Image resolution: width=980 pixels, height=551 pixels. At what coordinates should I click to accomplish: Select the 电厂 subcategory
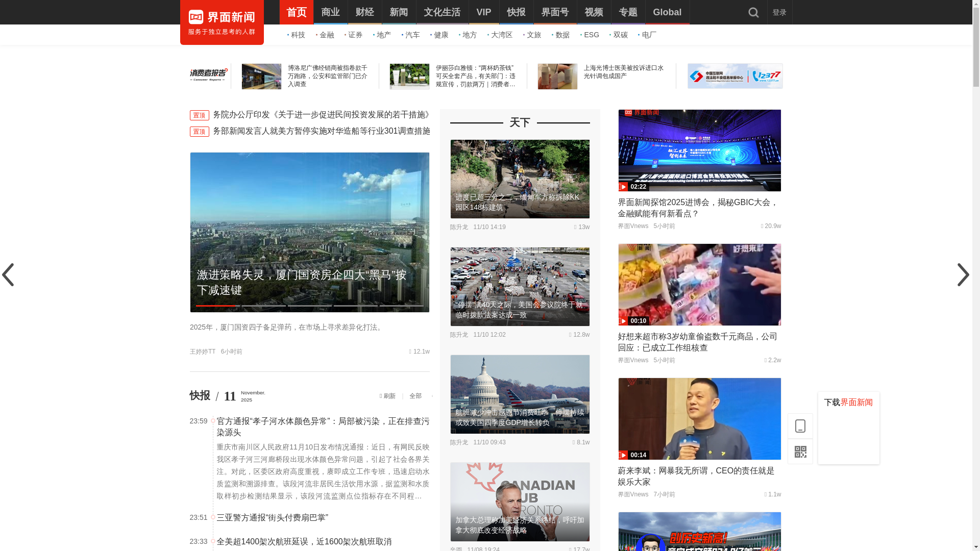(649, 35)
